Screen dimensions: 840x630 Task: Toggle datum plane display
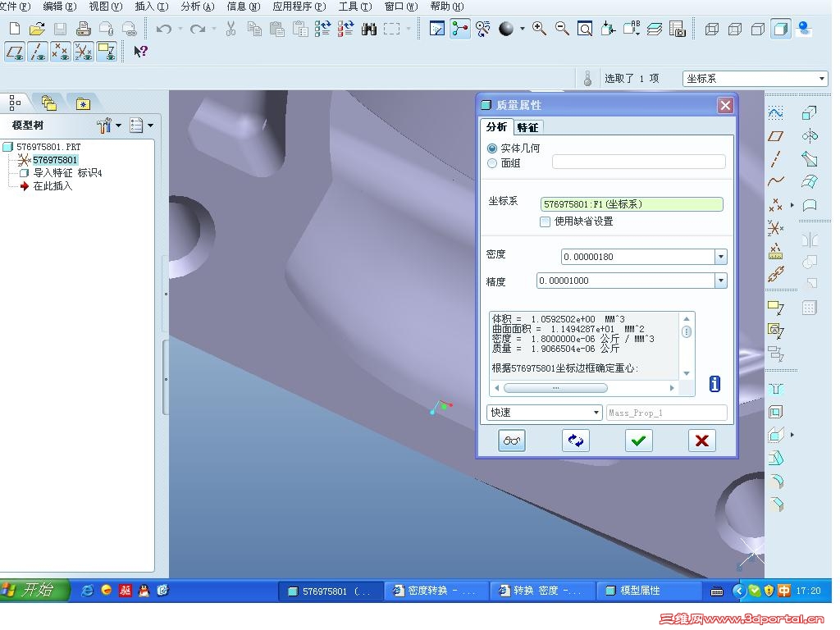coord(15,52)
